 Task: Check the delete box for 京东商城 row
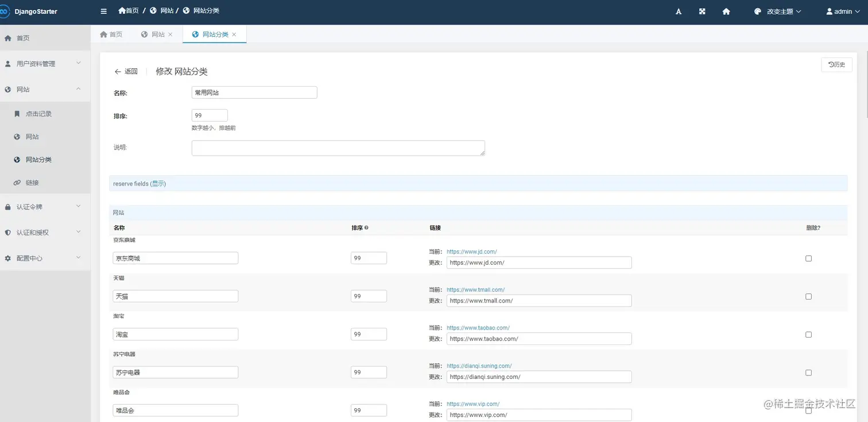808,258
